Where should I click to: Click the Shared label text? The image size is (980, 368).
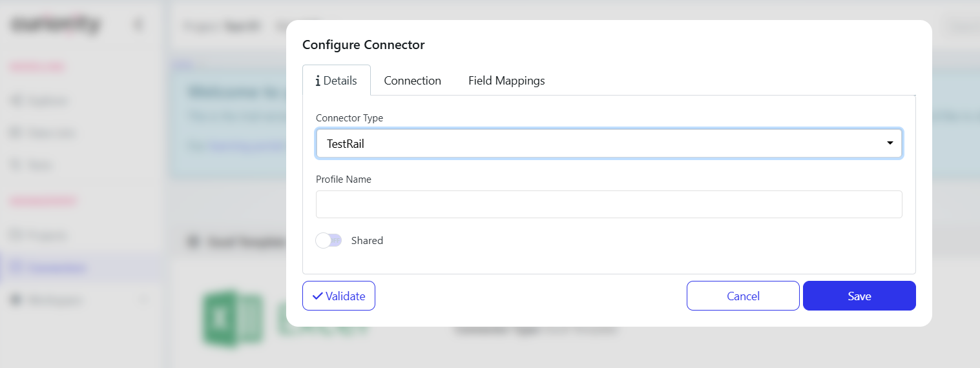367,241
